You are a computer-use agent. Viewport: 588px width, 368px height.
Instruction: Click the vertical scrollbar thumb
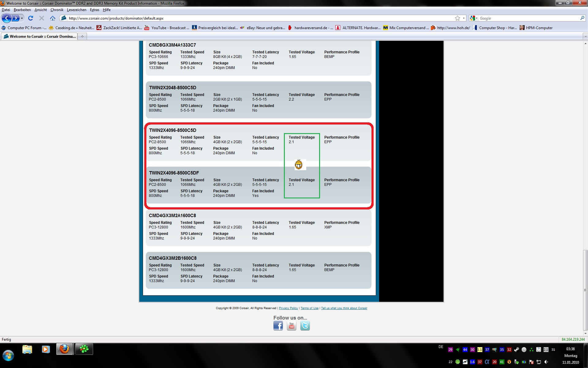pyautogui.click(x=585, y=290)
